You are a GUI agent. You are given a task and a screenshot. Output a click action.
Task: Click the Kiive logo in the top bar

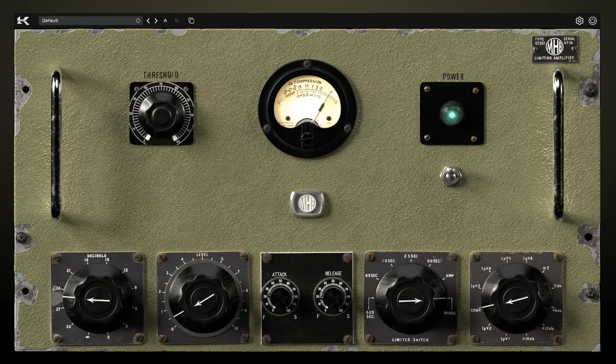[x=23, y=21]
